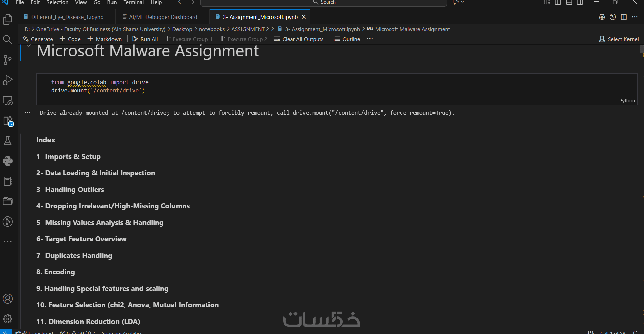Open the Remote Explorer view
The height and width of the screenshot is (334, 644).
pos(8,100)
